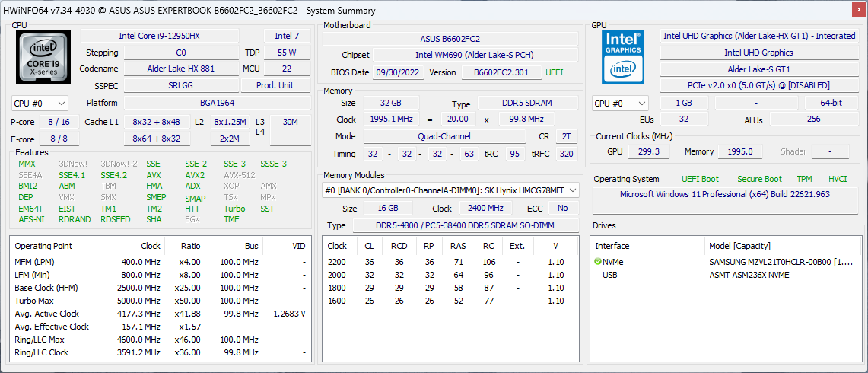Select the ASMT ASM236X NVME drive row
This screenshot has height=373, width=868.
coord(725,274)
